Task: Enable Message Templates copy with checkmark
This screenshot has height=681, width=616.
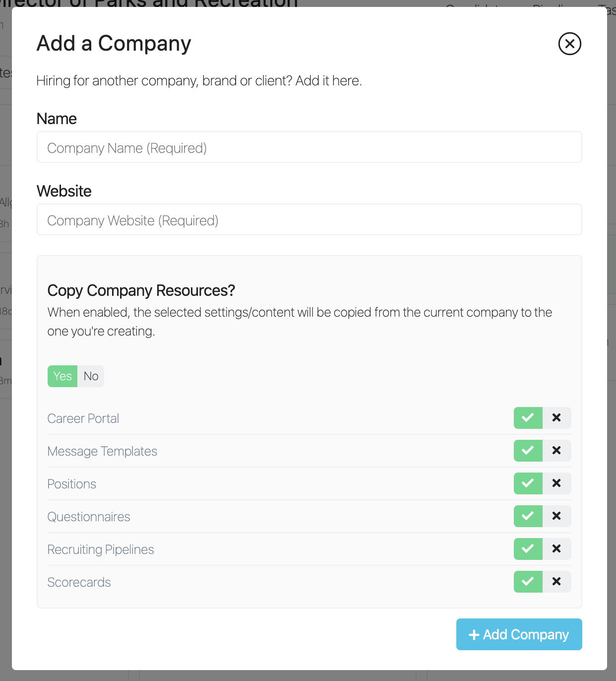Action: pyautogui.click(x=528, y=451)
